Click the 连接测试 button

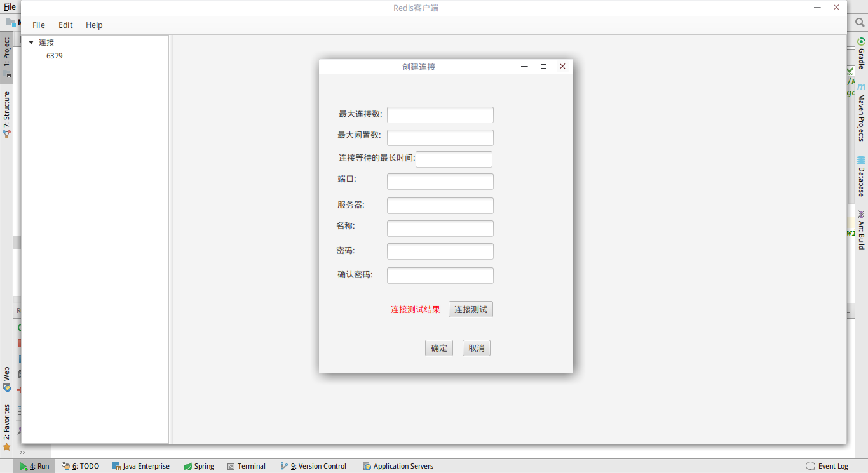coord(471,310)
